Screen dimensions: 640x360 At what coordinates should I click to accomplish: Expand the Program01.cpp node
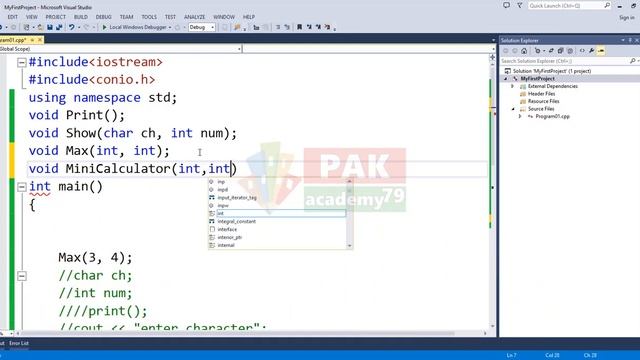pyautogui.click(x=520, y=117)
